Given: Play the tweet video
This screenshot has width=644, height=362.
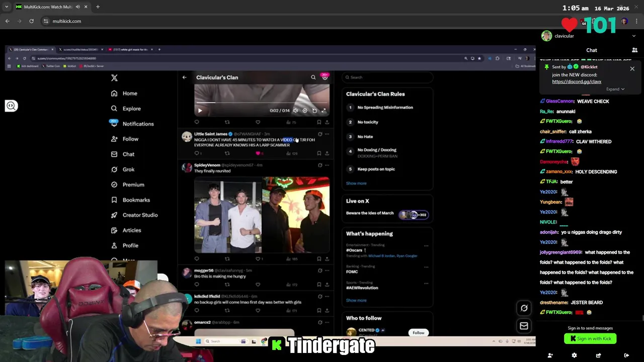Looking at the screenshot, I should pos(200,111).
